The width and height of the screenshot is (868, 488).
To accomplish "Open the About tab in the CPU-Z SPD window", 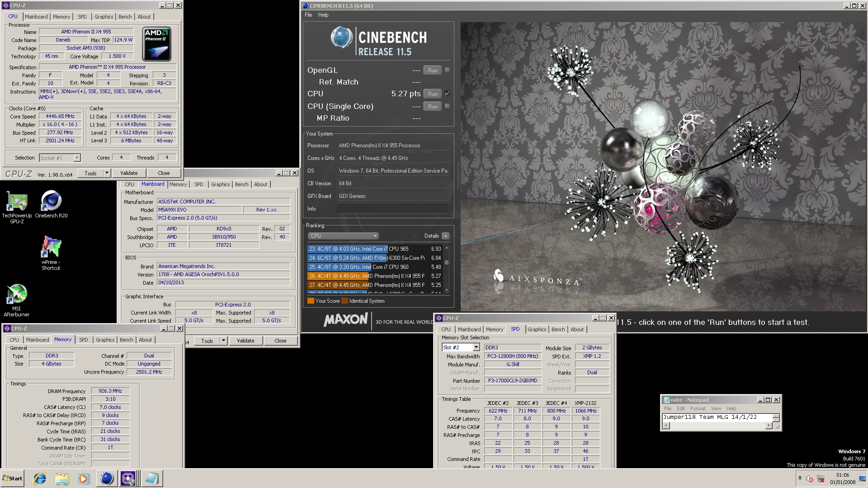I will pos(577,329).
